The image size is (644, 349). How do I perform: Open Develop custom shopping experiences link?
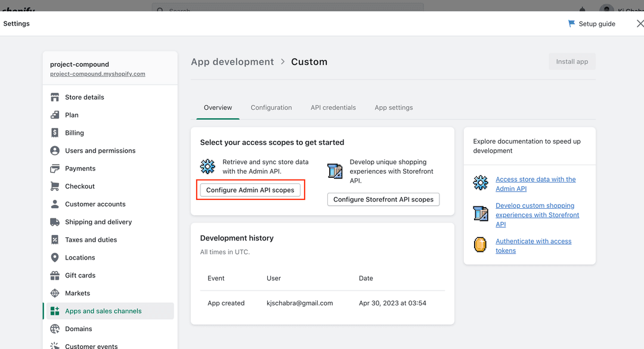pos(537,215)
